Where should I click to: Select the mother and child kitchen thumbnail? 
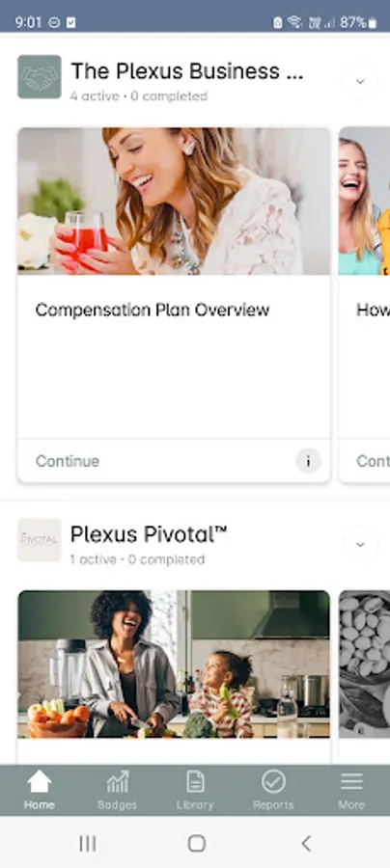pos(174,665)
